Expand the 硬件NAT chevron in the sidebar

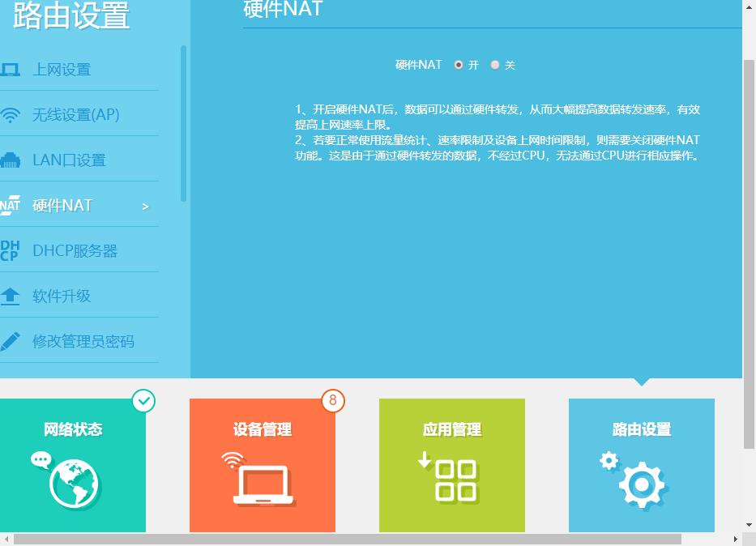[x=146, y=206]
